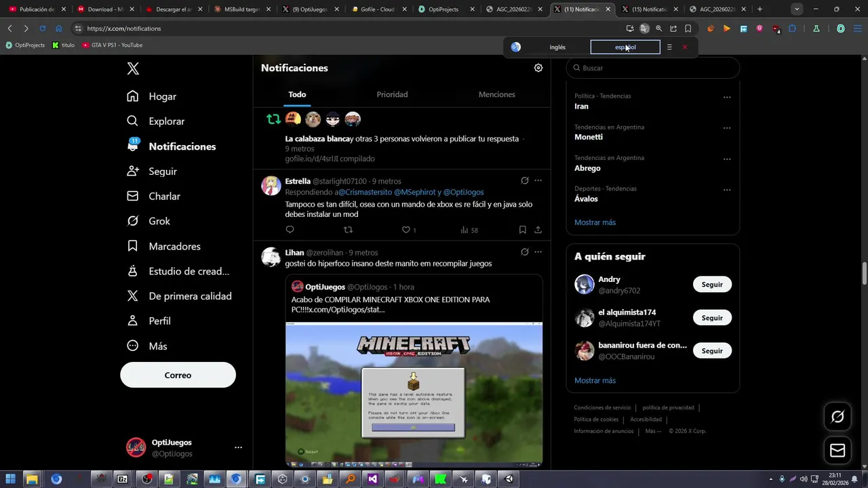The image size is (868, 488).
Task: Open more menu on Estrella's post
Action: click(x=538, y=181)
